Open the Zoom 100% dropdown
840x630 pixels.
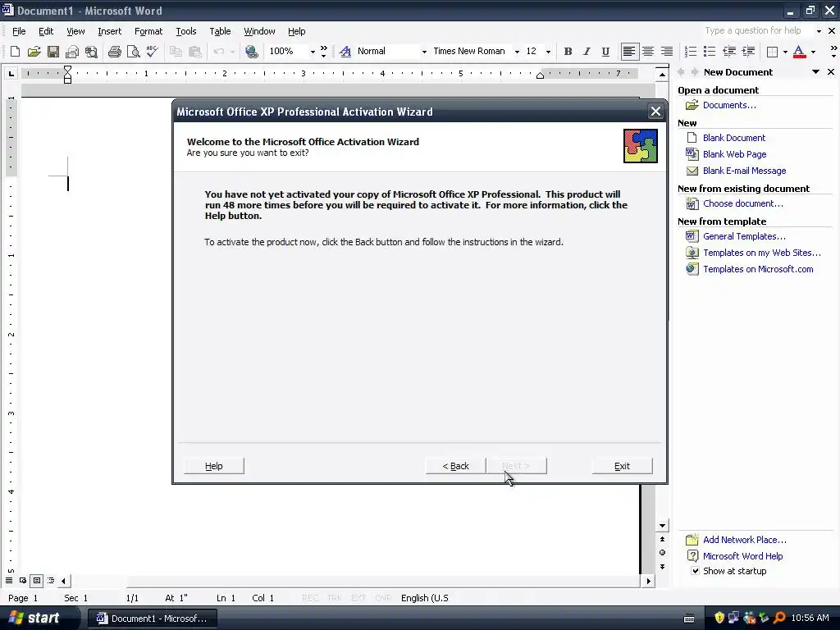313,52
